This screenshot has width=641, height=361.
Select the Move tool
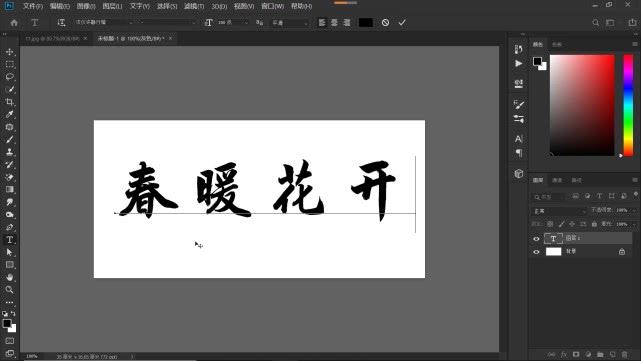(9, 52)
